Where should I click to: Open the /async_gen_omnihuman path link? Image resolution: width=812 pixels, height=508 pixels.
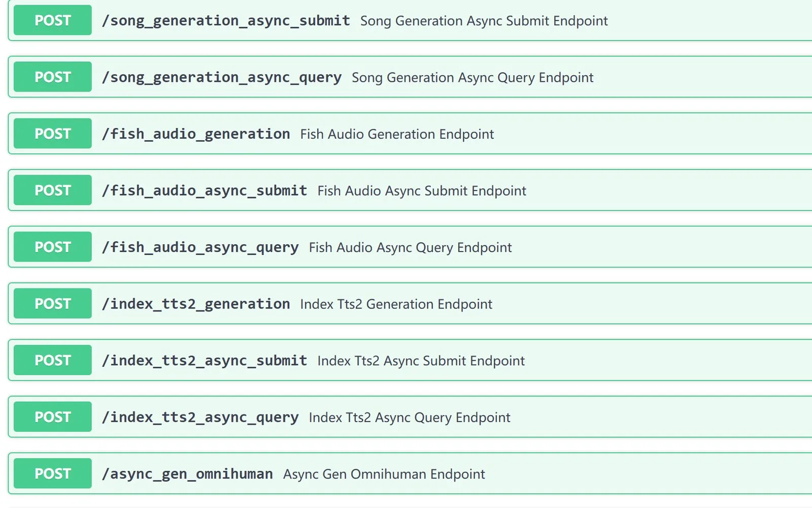tap(187, 474)
